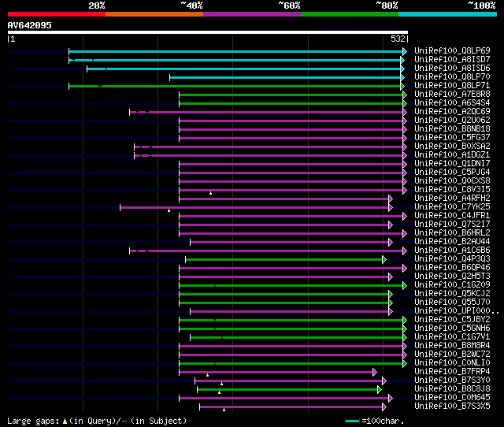Open the UniRef100_A8ISD6 entry
The height and width of the screenshot is (427, 504).
point(452,69)
